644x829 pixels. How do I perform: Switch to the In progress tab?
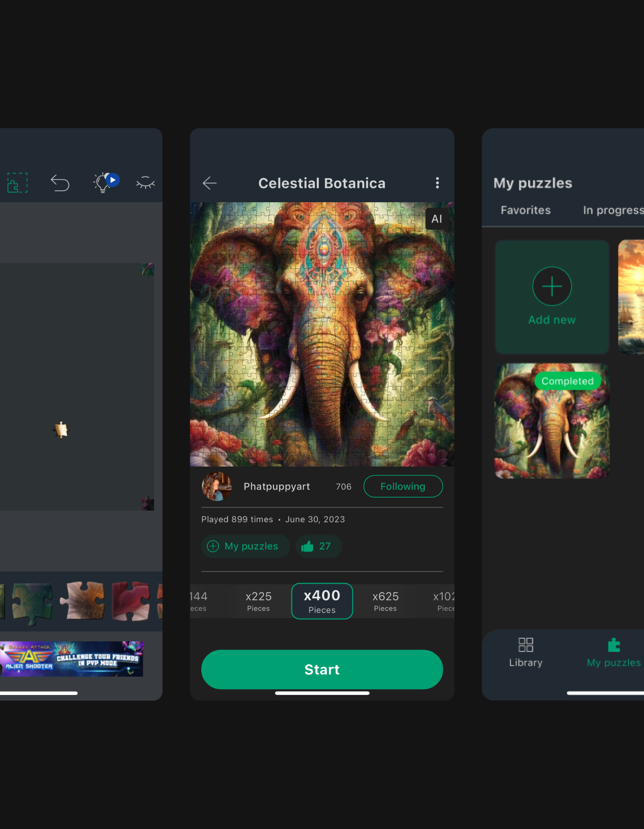click(613, 210)
